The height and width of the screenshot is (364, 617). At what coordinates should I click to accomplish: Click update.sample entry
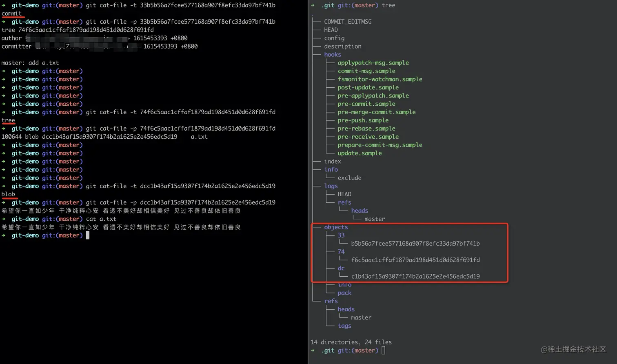click(360, 153)
